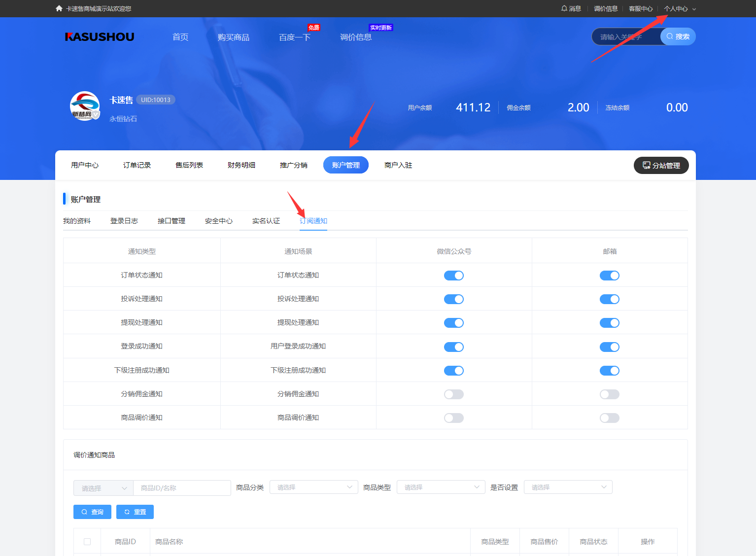Screen dimensions: 756x556
Task: Click the 查询 query button
Action: [92, 512]
